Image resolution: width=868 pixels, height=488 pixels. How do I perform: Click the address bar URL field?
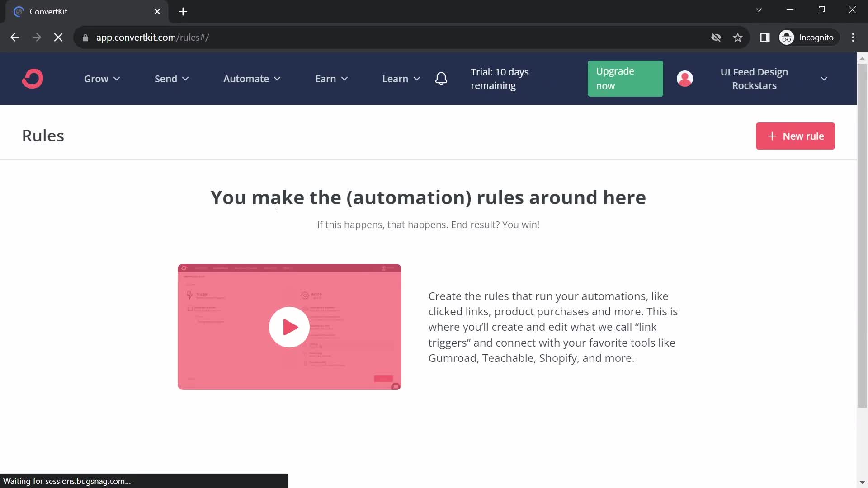[153, 37]
